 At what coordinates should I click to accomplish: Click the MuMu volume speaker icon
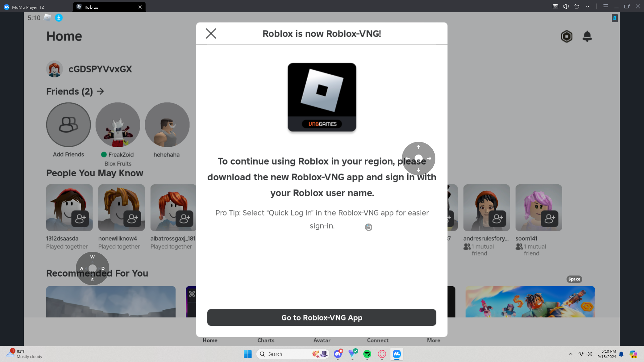point(566,6)
